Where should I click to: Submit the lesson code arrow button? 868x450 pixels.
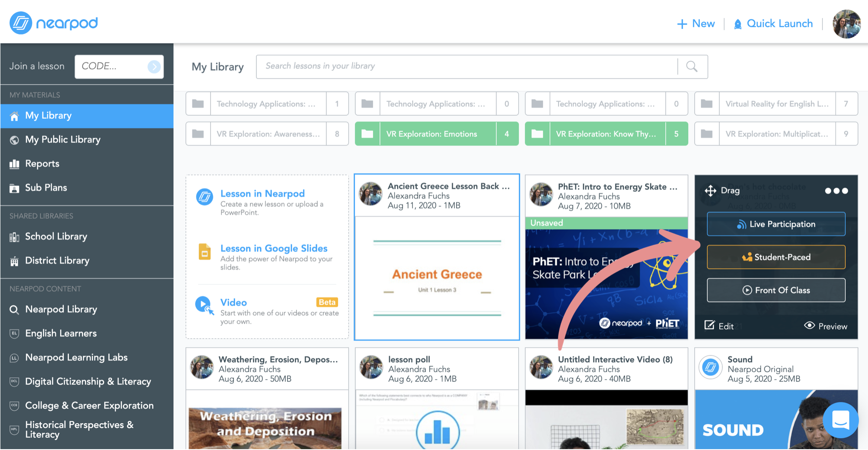154,67
